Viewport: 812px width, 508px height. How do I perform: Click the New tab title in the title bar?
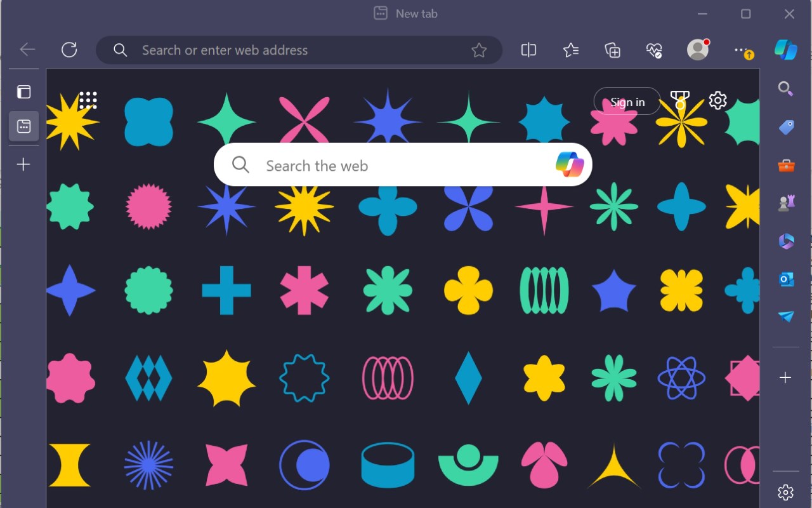pyautogui.click(x=417, y=13)
